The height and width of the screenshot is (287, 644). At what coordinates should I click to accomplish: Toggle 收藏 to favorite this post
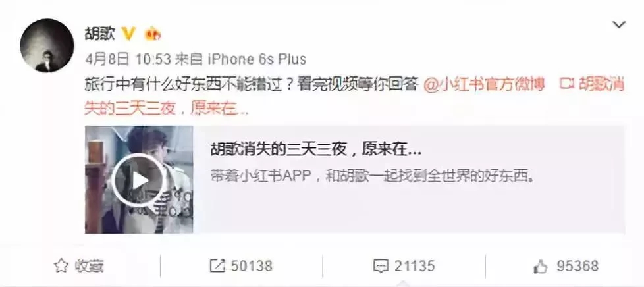(79, 266)
